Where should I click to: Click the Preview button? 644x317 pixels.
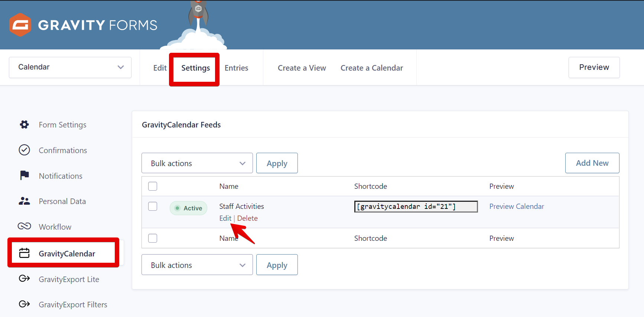point(594,67)
